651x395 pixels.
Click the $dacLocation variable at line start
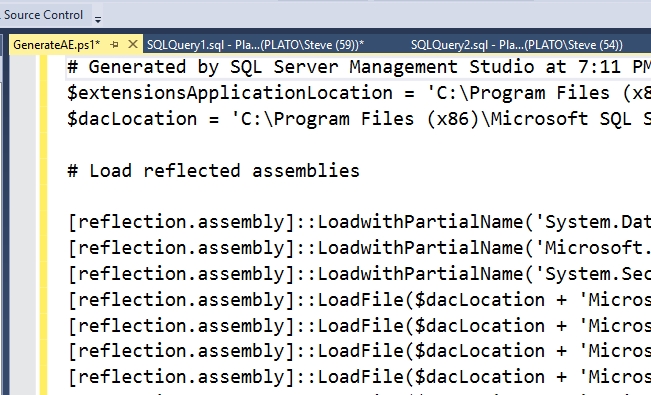(132, 119)
